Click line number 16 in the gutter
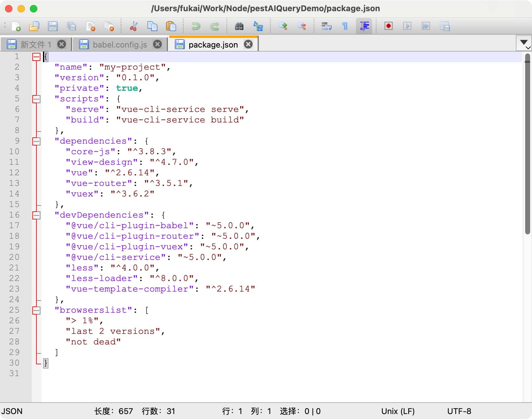This screenshot has width=532, height=419. (x=14, y=215)
